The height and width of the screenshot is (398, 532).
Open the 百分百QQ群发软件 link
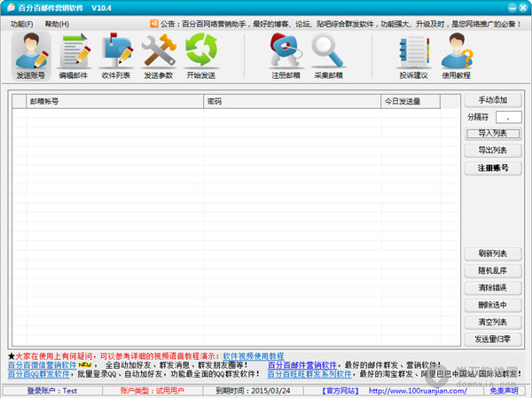[x=39, y=374]
